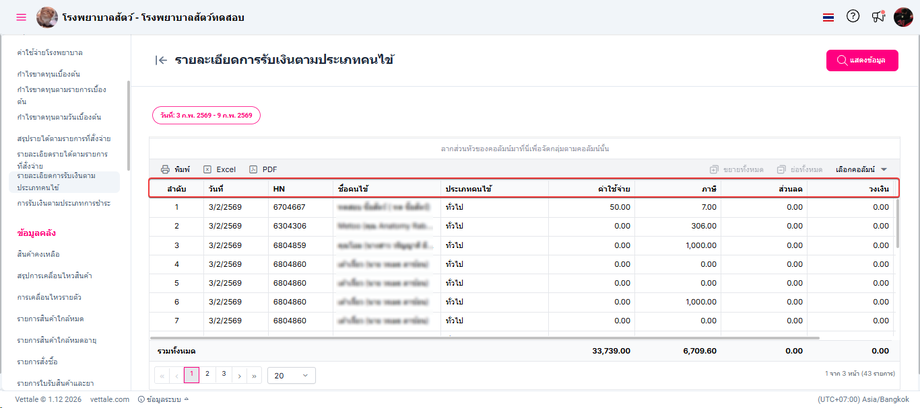
Task: Sort by ประเภทคนไข้ column header
Action: coord(494,188)
